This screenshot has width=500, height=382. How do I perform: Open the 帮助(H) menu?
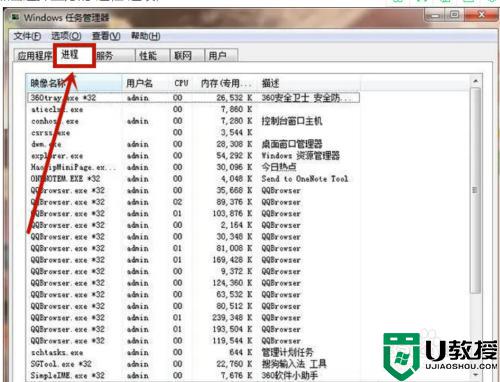pyautogui.click(x=146, y=36)
